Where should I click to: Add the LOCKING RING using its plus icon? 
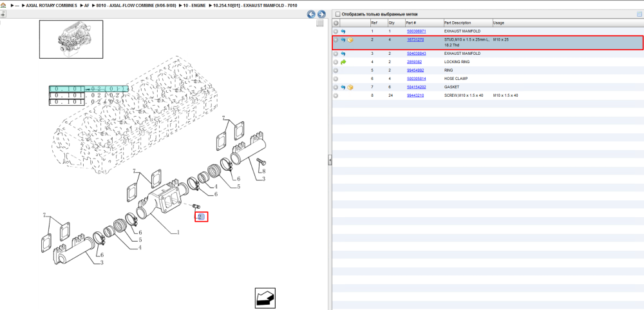click(336, 62)
